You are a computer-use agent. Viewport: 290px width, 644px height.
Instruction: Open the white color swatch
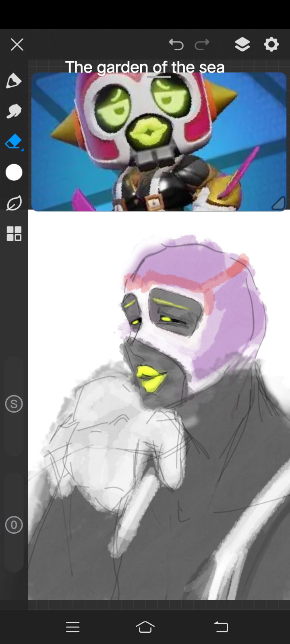click(x=14, y=172)
